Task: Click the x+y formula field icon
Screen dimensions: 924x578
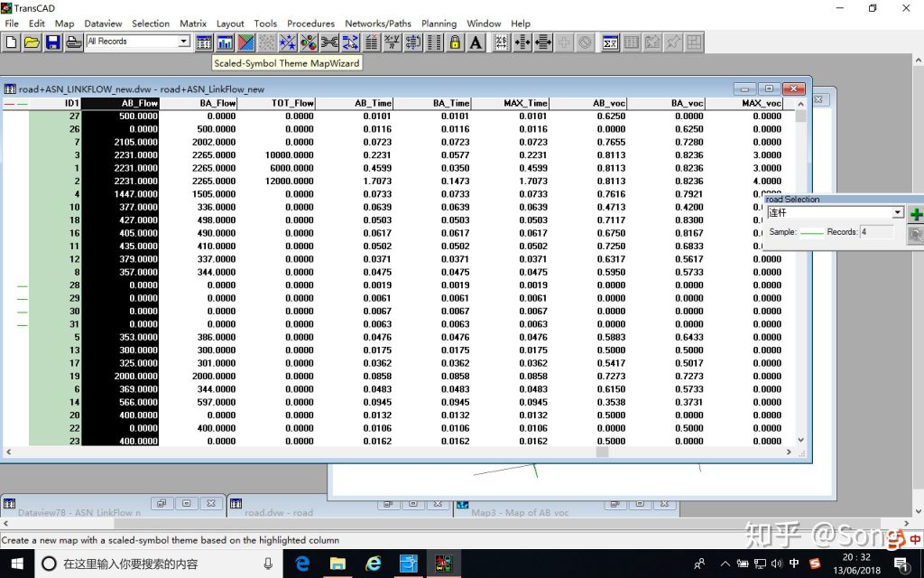Action: 392,42
